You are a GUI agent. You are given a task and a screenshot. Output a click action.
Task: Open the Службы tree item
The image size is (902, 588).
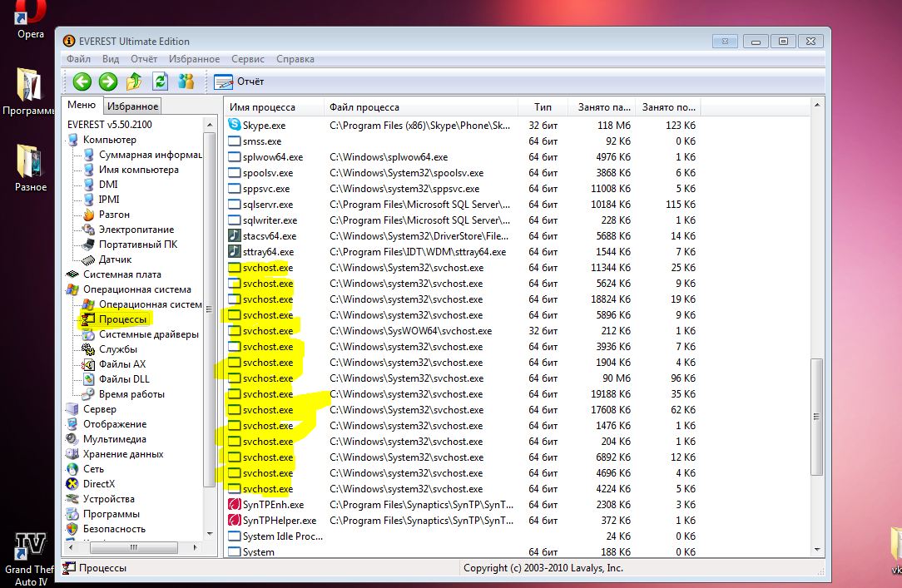click(117, 349)
